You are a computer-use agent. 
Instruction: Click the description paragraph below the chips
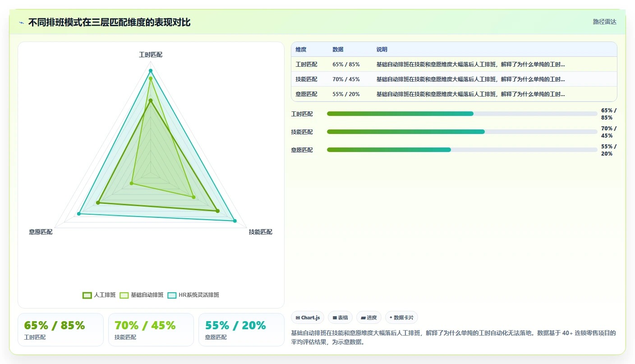click(454, 337)
